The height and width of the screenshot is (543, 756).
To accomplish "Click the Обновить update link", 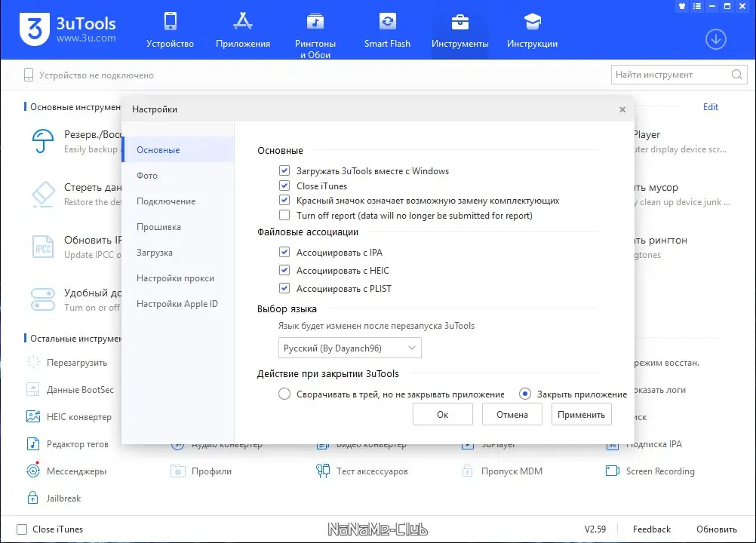I will [x=717, y=529].
